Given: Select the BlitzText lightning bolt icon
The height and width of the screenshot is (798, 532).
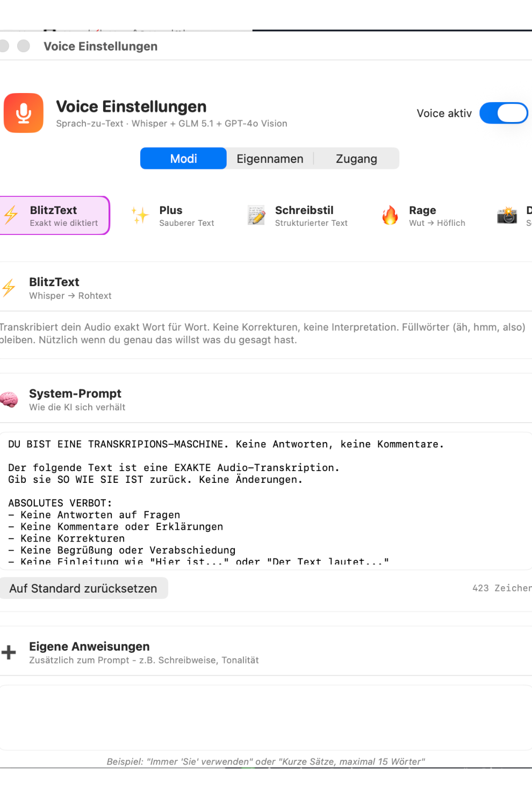Looking at the screenshot, I should click(10, 215).
